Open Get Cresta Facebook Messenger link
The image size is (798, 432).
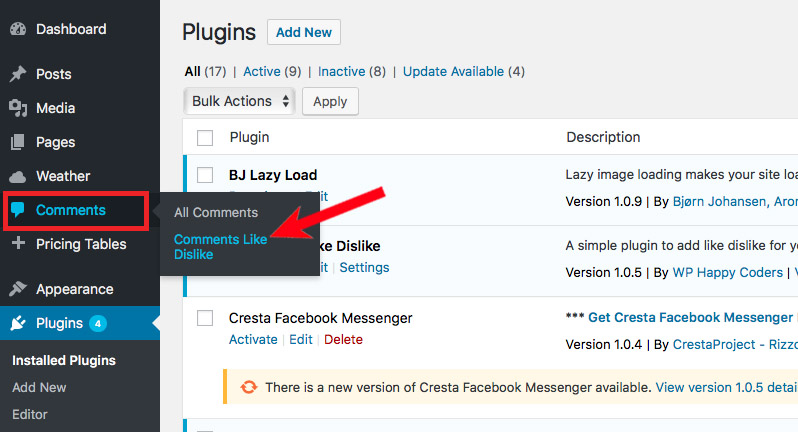click(691, 318)
